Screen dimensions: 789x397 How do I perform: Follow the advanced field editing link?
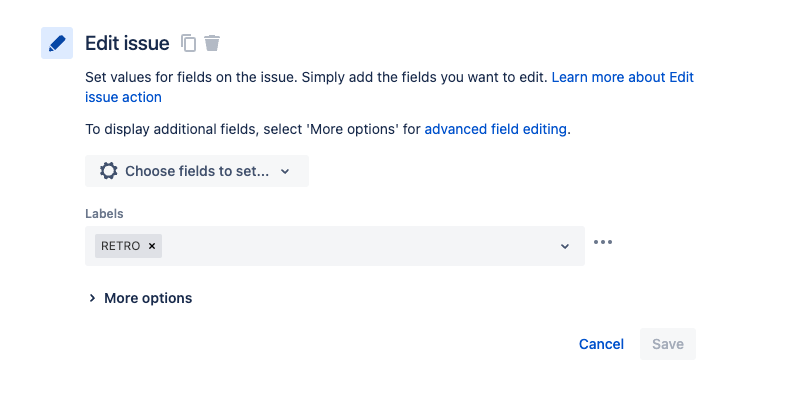point(496,129)
